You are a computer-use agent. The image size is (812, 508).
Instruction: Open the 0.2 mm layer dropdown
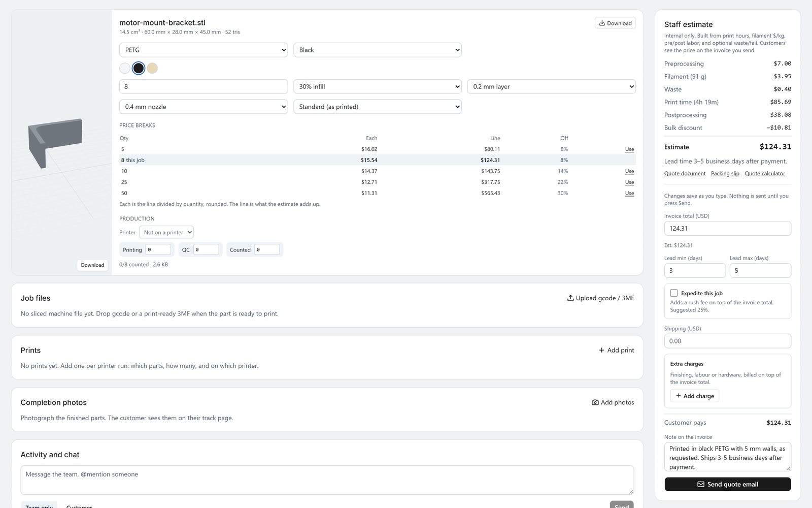pyautogui.click(x=552, y=86)
